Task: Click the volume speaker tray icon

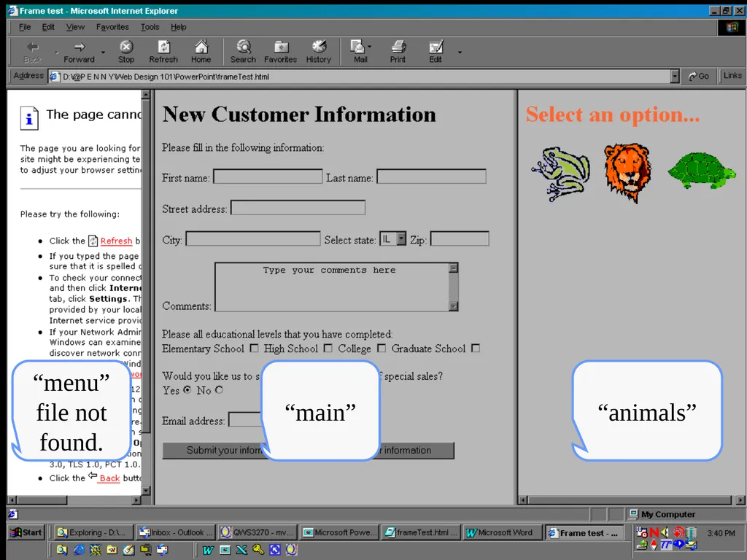Action: 665,532
